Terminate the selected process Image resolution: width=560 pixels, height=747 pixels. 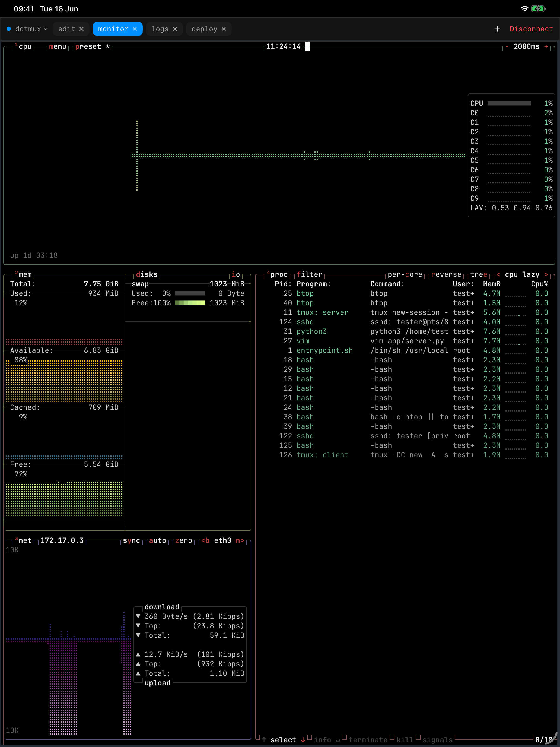[x=368, y=740]
